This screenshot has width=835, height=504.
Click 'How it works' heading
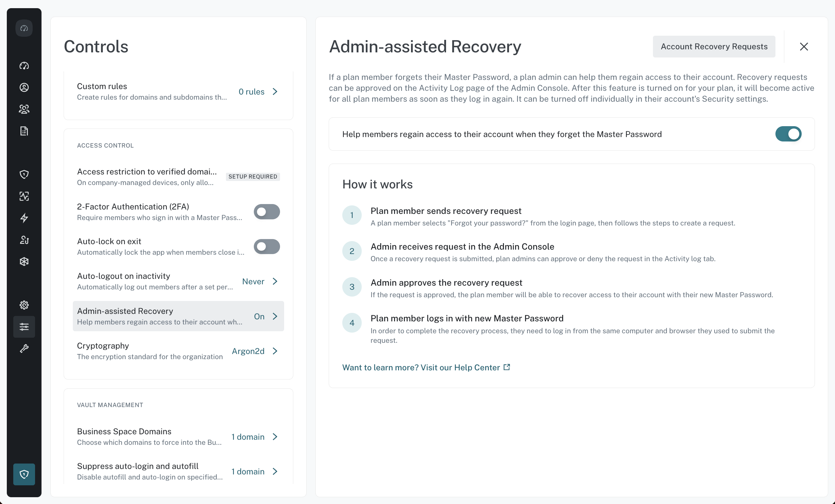[x=377, y=184]
